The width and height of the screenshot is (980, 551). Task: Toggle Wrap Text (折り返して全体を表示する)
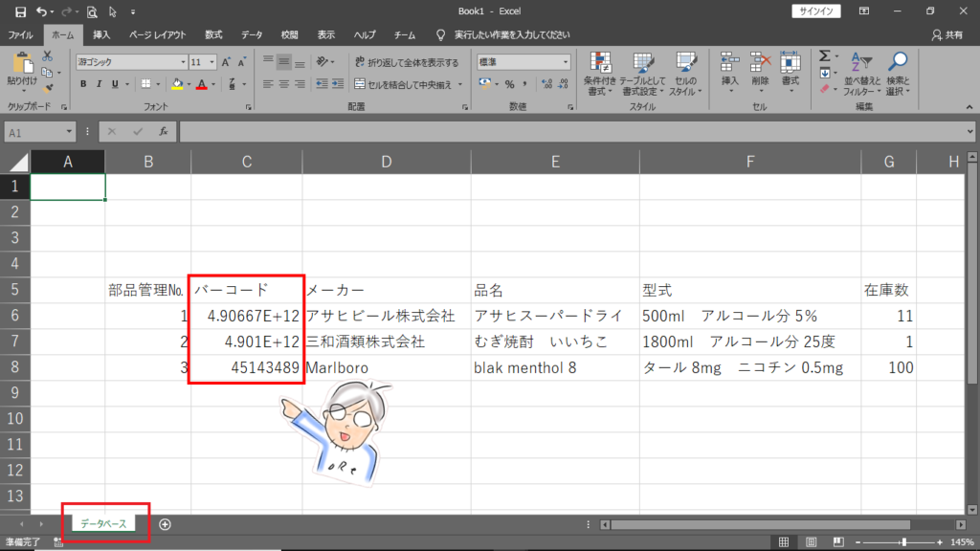(x=408, y=62)
